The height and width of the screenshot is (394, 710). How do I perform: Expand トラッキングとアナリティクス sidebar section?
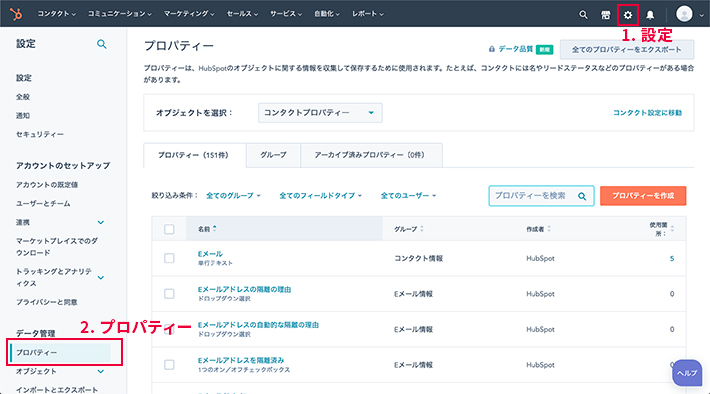pos(101,278)
